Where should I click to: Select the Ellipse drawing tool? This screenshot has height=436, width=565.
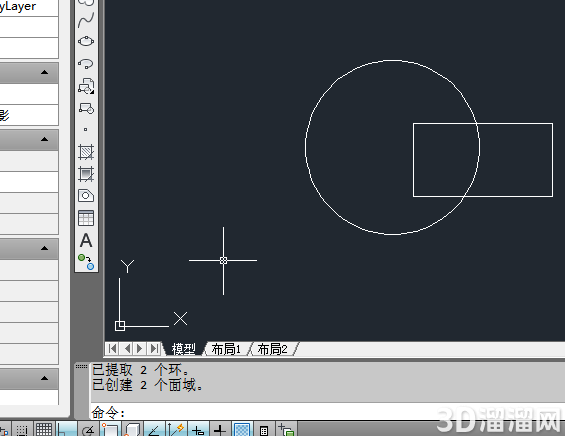click(x=86, y=41)
